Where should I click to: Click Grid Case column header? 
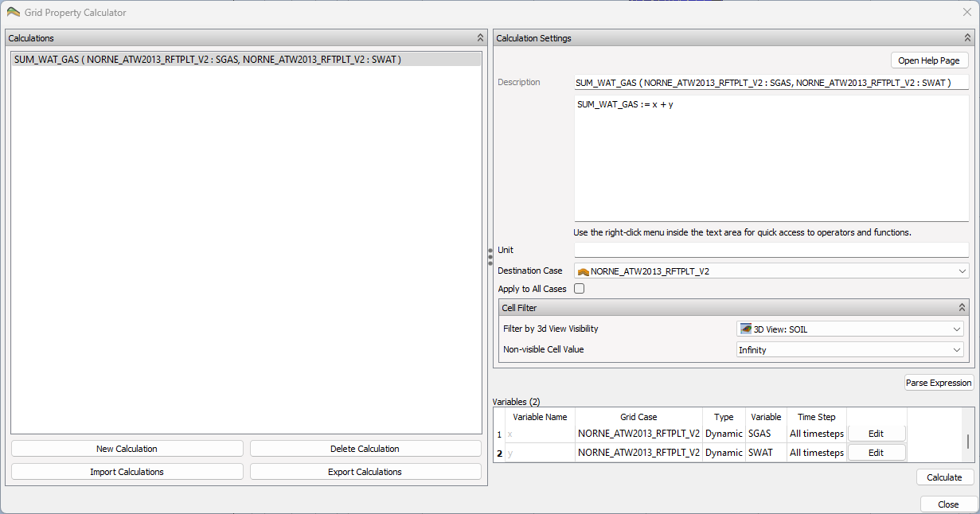click(638, 417)
